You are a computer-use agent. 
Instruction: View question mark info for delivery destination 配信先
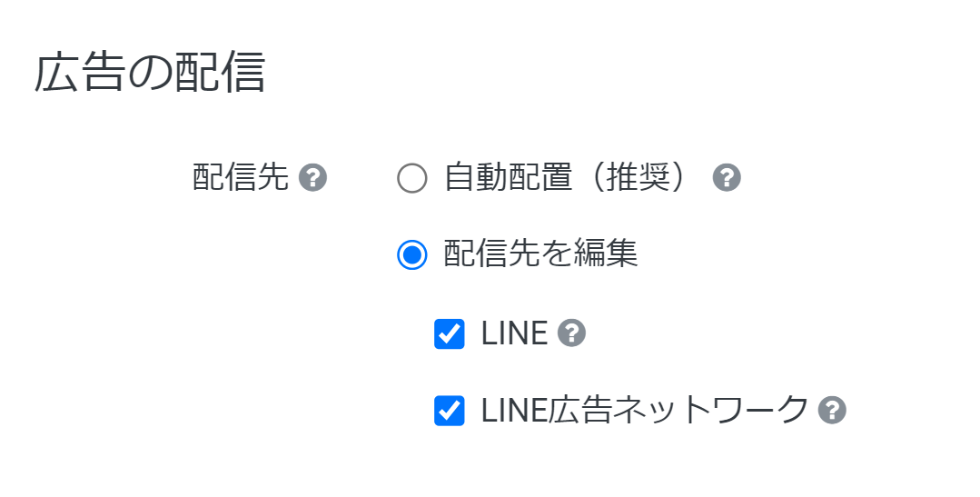pyautogui.click(x=312, y=178)
